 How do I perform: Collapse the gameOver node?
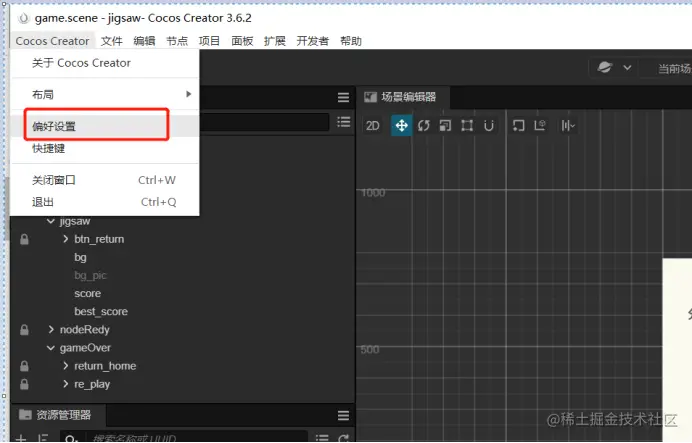tap(51, 348)
